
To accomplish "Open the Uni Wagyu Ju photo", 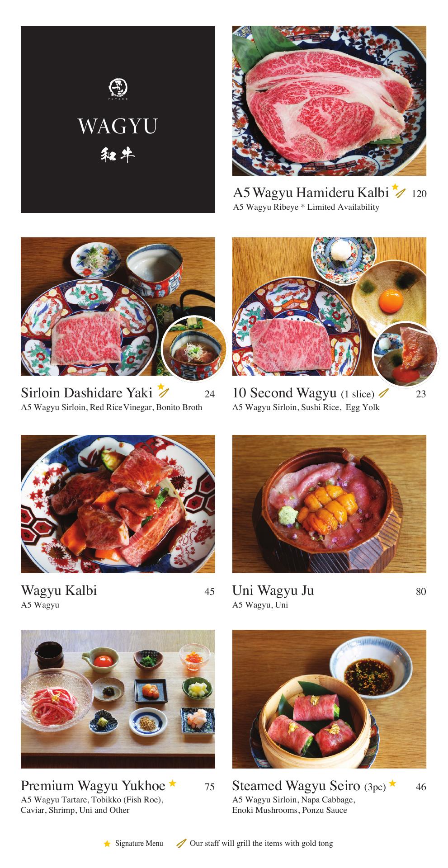I will click(x=329, y=504).
